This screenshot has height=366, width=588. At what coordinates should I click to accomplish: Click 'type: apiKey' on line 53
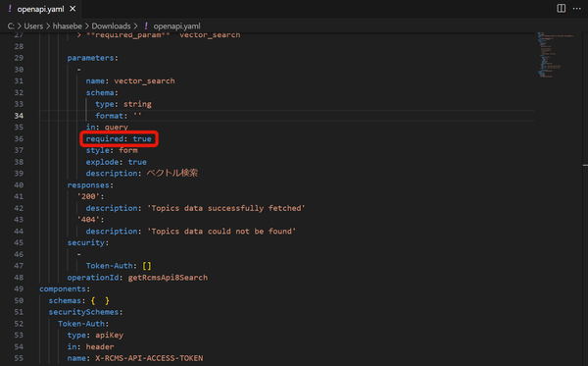tap(95, 336)
